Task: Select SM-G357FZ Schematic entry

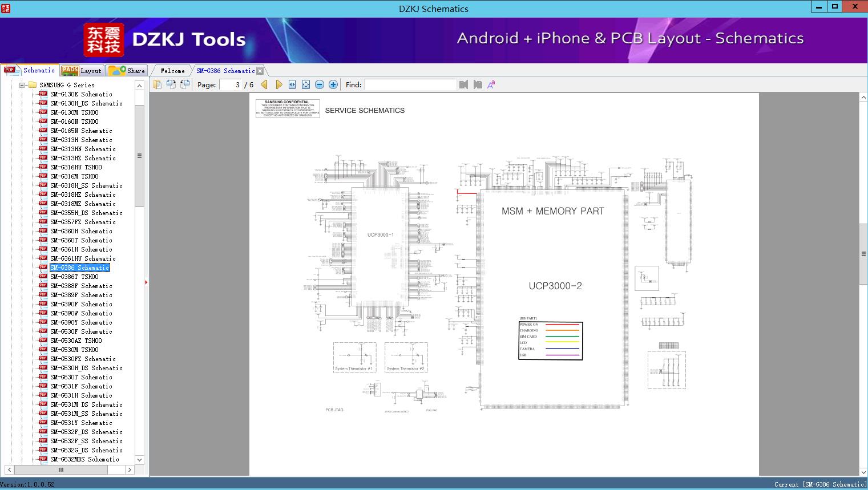Action: pos(83,222)
